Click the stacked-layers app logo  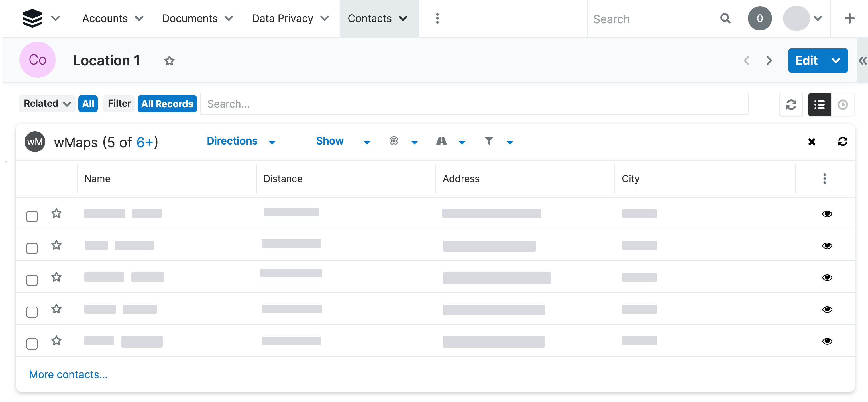(32, 18)
